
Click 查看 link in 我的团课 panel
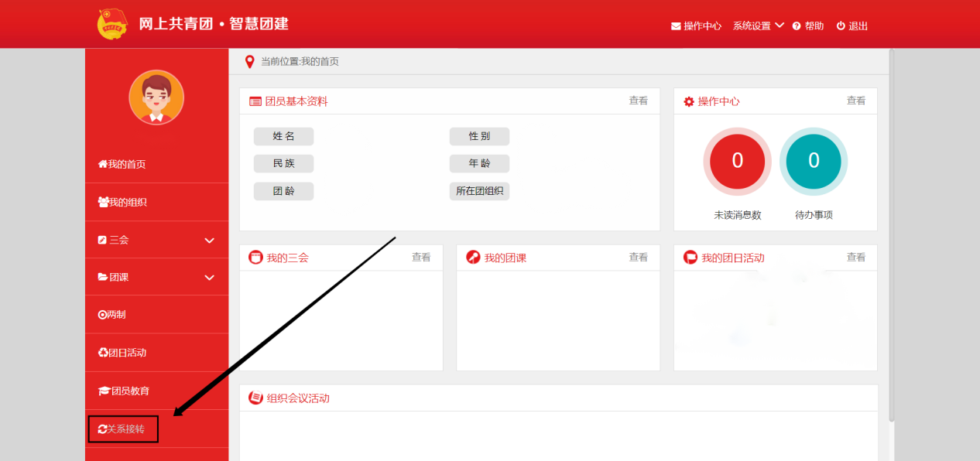(638, 258)
